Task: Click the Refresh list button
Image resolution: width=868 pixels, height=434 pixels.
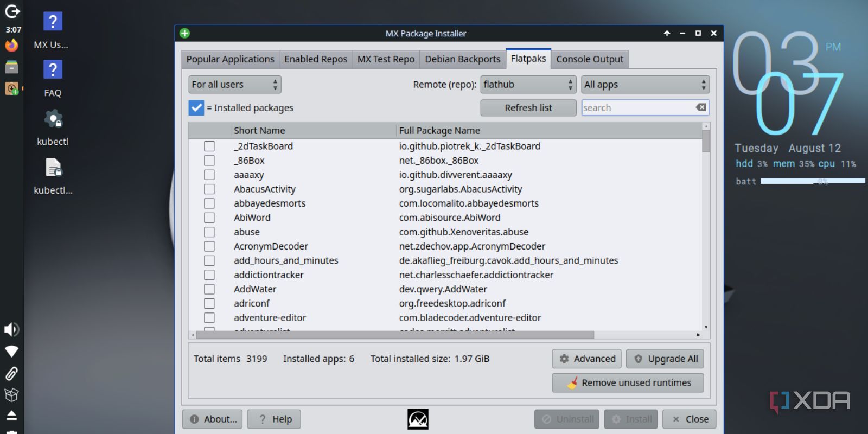Action: click(528, 108)
